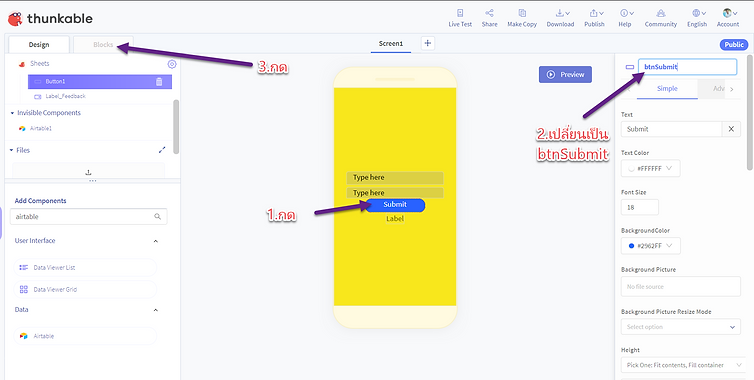Click the Preview button
Image resolution: width=754 pixels, height=380 pixels.
pyautogui.click(x=565, y=75)
